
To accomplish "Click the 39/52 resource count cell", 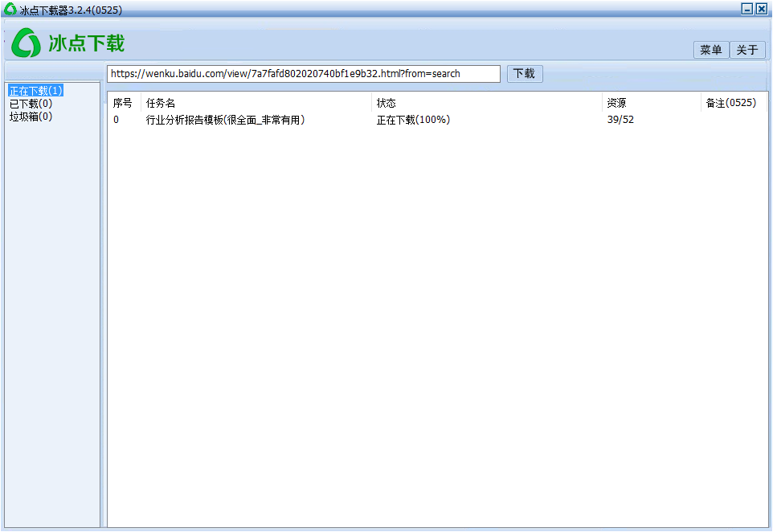I will click(620, 120).
